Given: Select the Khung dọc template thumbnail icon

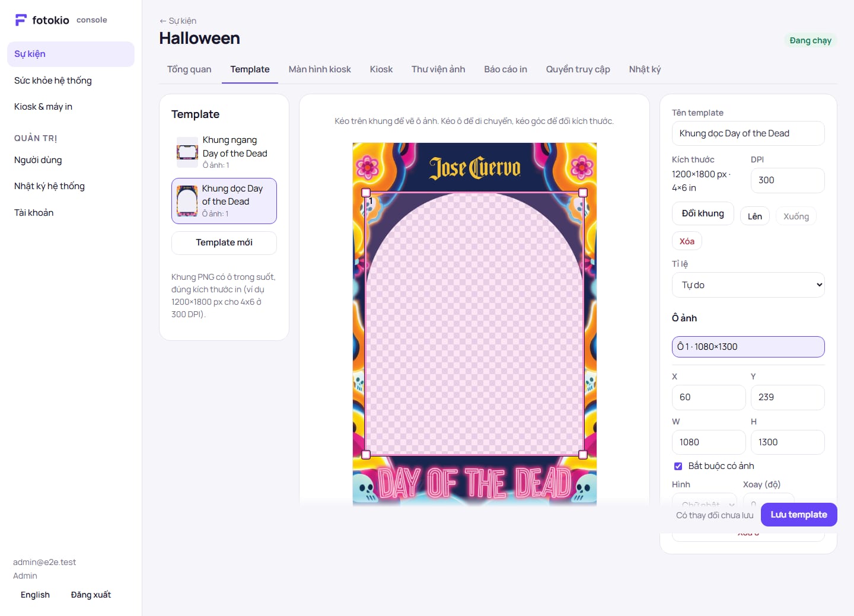Looking at the screenshot, I should coord(187,201).
